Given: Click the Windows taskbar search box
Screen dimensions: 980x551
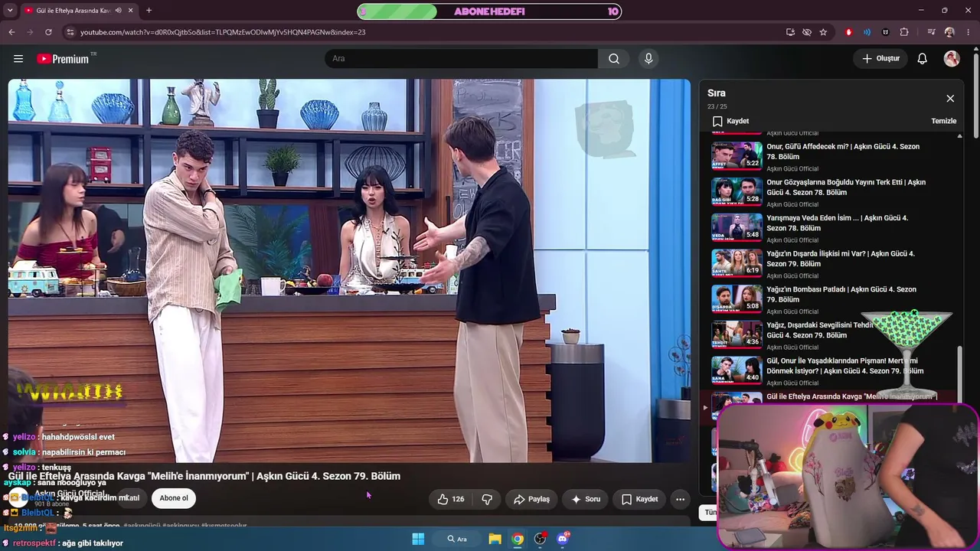Looking at the screenshot, I should pyautogui.click(x=458, y=539).
